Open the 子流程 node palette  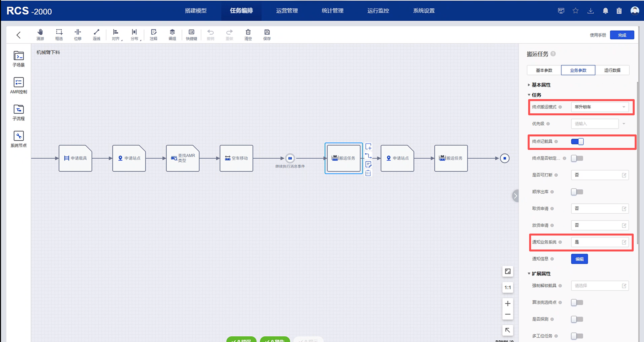tap(18, 113)
